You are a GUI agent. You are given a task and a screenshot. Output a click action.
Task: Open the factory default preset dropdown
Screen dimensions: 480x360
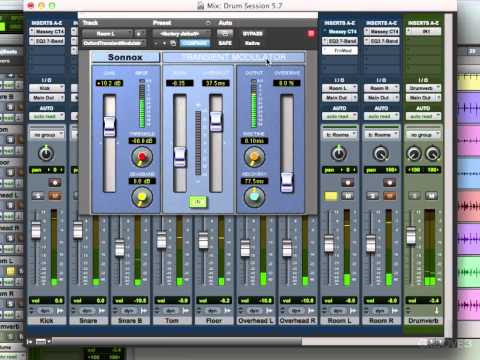pos(182,34)
